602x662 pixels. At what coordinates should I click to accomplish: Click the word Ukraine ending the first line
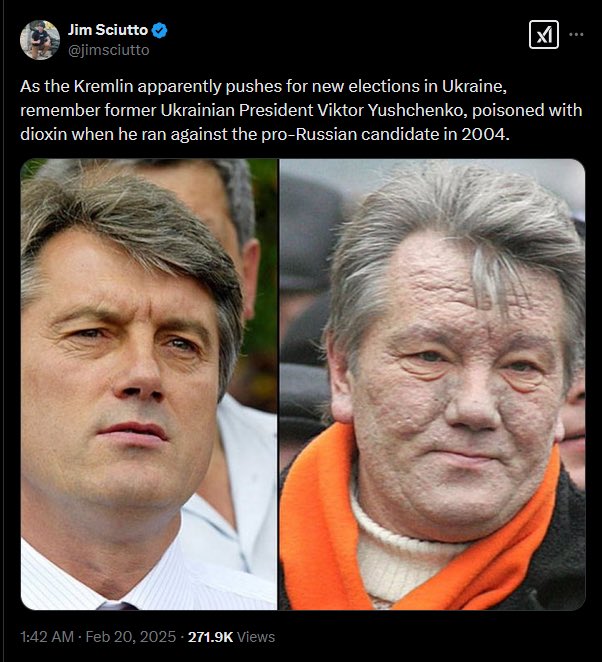(x=472, y=86)
